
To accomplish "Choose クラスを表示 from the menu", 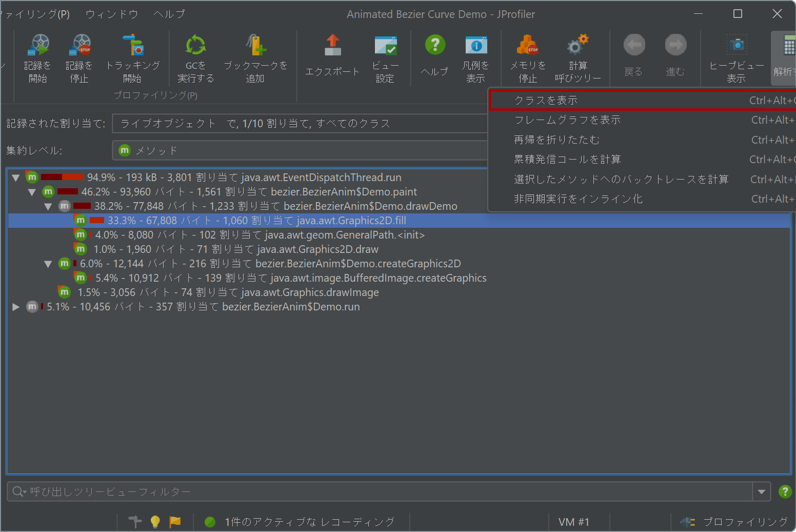I will [643, 100].
